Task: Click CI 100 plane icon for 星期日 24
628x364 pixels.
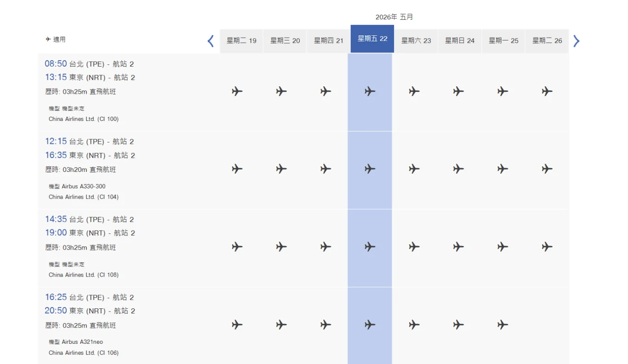Action: tap(458, 91)
